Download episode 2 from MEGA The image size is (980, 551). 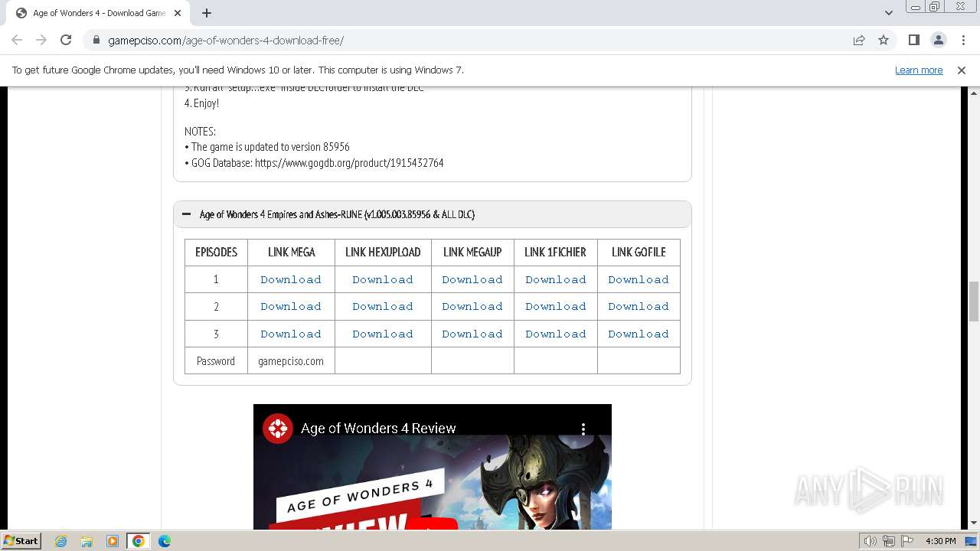(291, 306)
